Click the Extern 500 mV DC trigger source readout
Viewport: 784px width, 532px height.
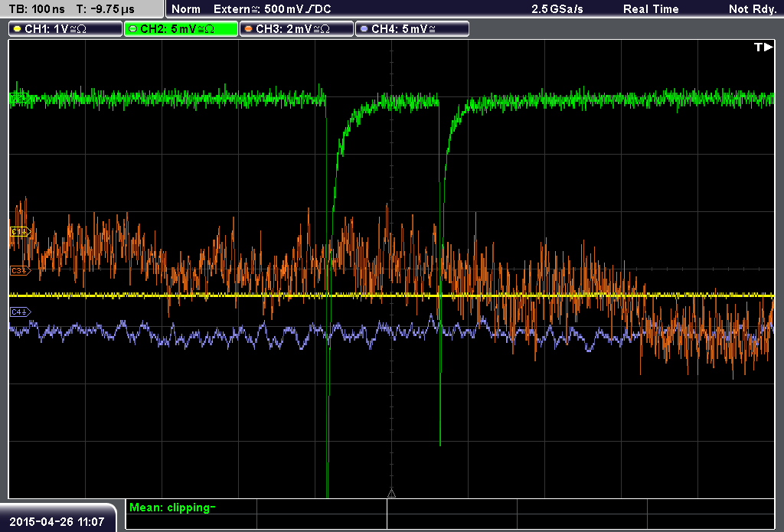(272, 9)
